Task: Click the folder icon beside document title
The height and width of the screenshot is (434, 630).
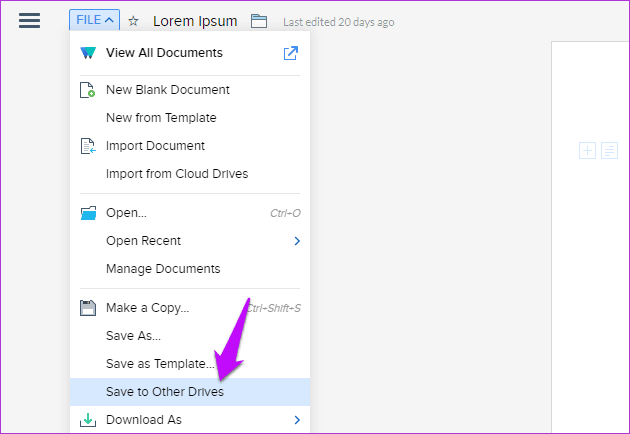Action: coord(259,21)
